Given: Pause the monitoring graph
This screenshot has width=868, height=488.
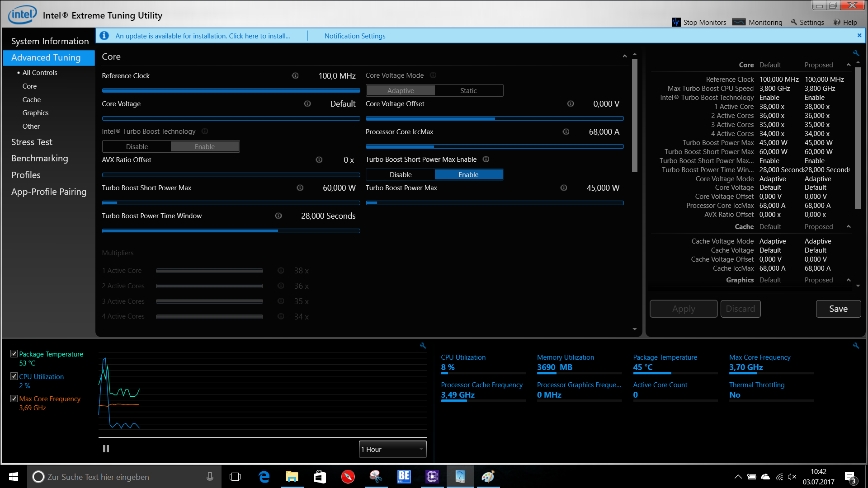Looking at the screenshot, I should 106,449.
